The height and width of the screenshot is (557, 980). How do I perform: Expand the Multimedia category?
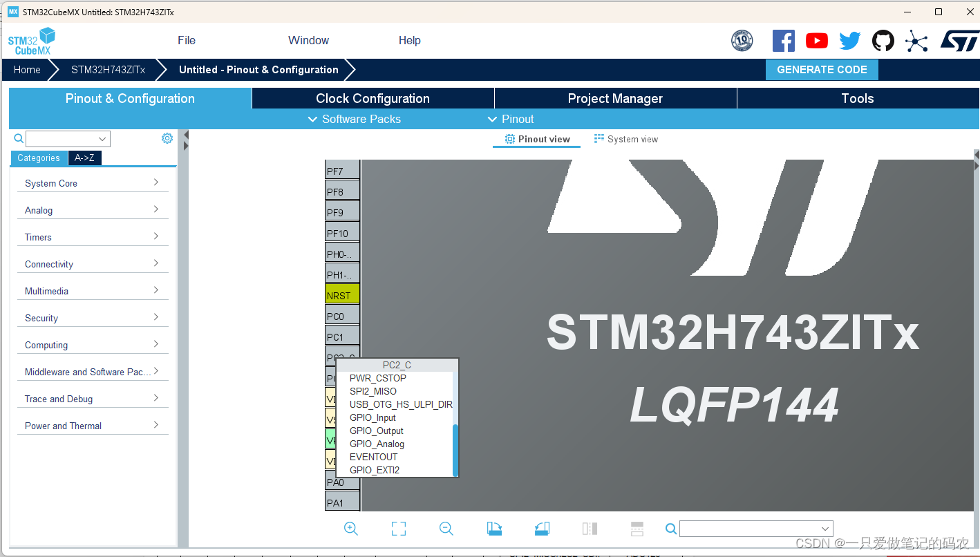click(93, 291)
